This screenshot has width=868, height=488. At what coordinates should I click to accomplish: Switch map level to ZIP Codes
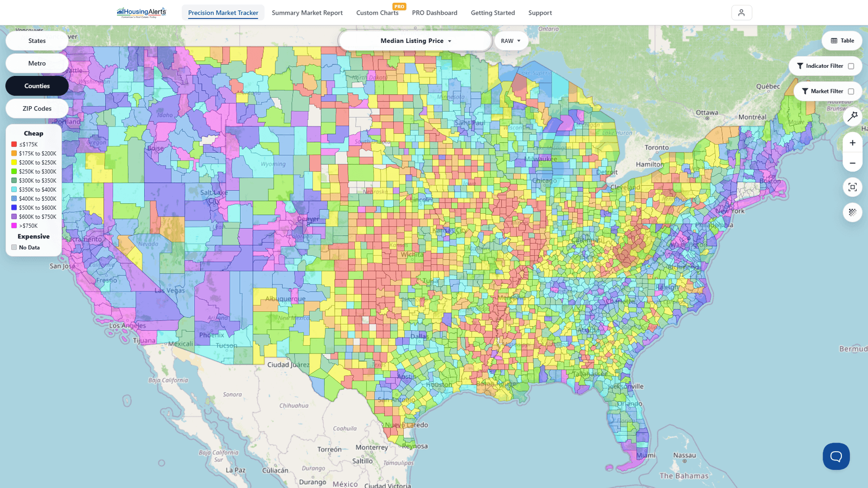click(37, 108)
